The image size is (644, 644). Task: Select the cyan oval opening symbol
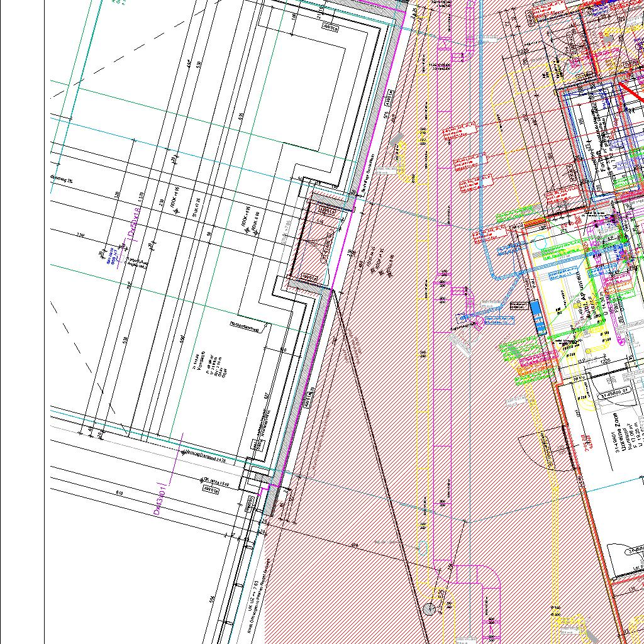pos(422,548)
